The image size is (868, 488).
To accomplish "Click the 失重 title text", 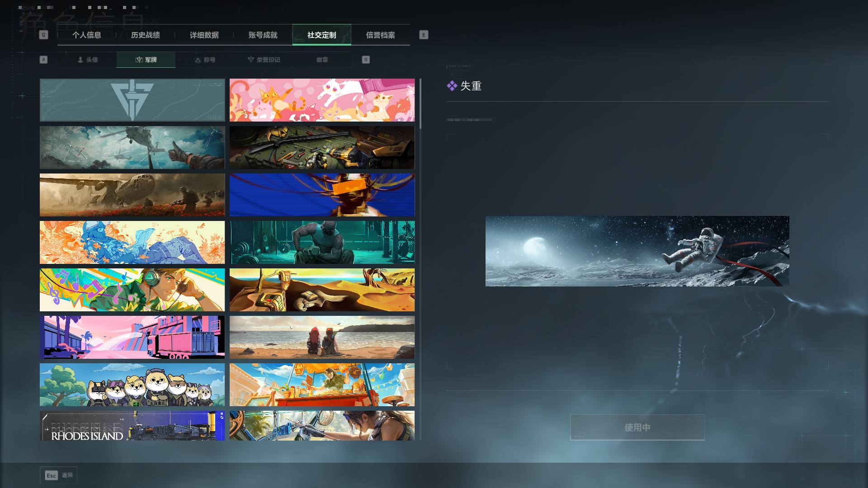I will [471, 86].
